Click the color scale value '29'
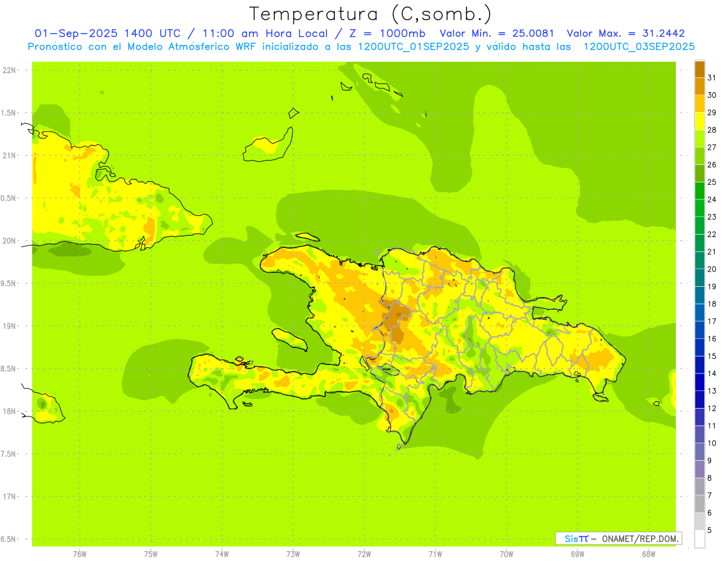This screenshot has width=728, height=562. tap(712, 112)
